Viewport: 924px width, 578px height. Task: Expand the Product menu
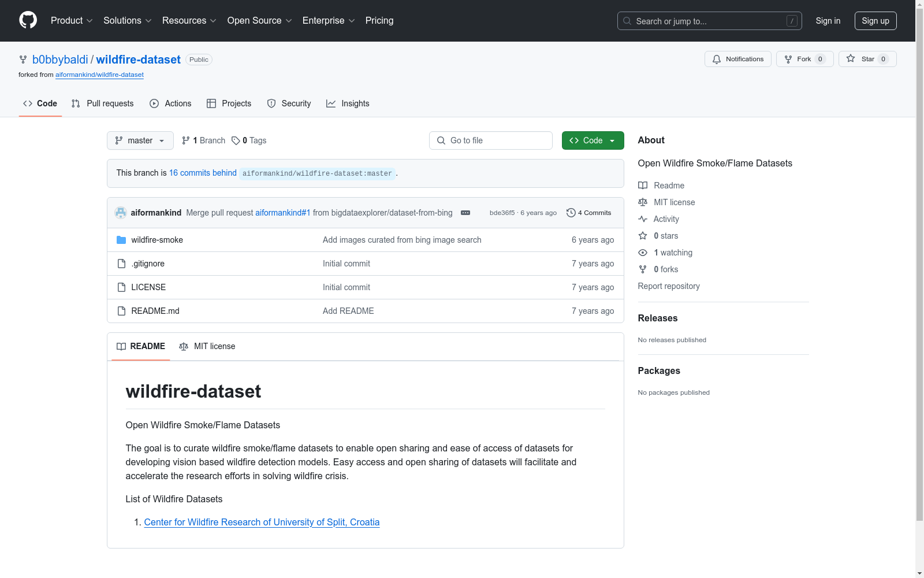pos(72,20)
